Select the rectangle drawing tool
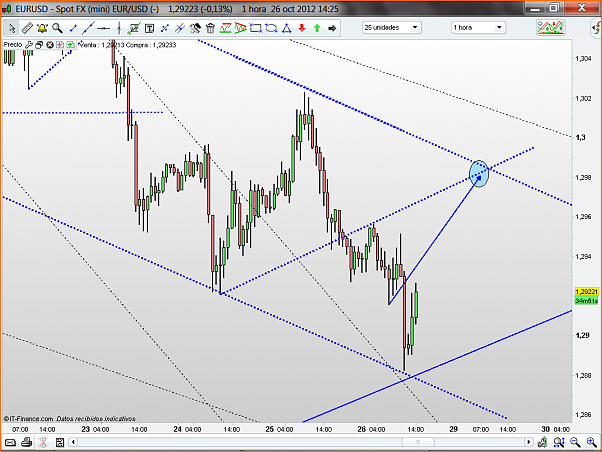Image resolution: width=602 pixels, height=452 pixels. [256, 28]
